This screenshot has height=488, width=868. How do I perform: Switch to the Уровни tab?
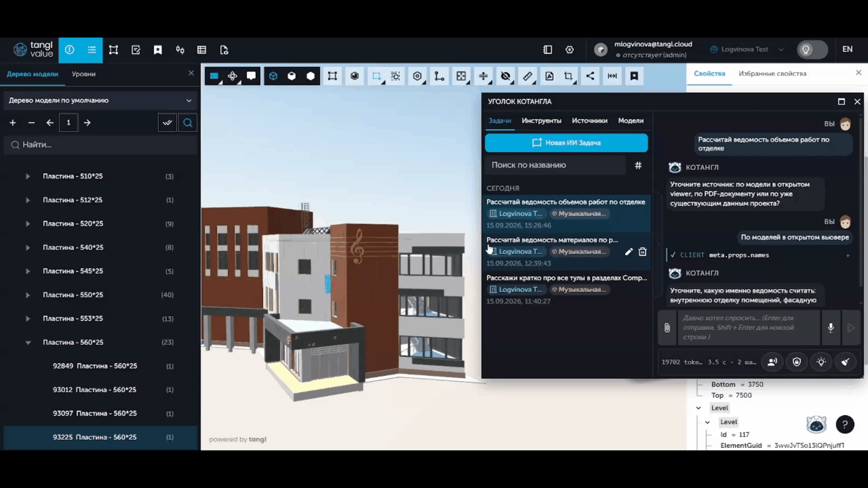[84, 74]
